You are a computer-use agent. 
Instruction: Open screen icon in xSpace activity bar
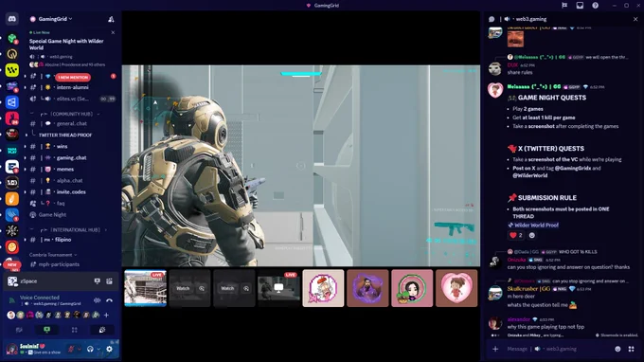point(97,281)
